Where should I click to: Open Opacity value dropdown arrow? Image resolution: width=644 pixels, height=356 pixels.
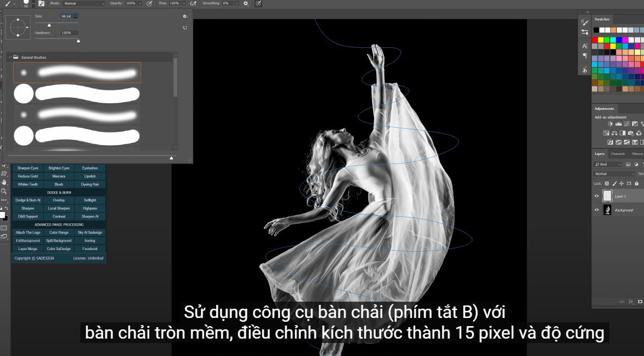point(140,3)
